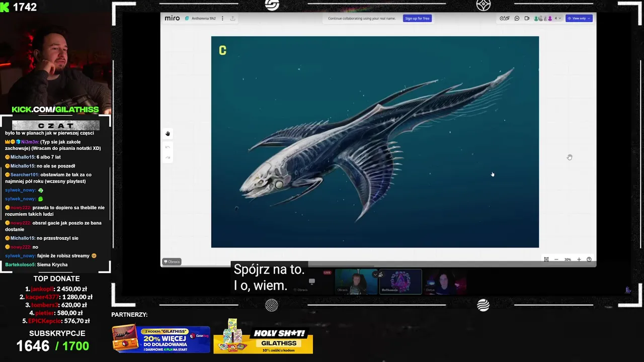Start a video call via camera icon
Image resolution: width=644 pixels, height=362 pixels.
[527, 18]
